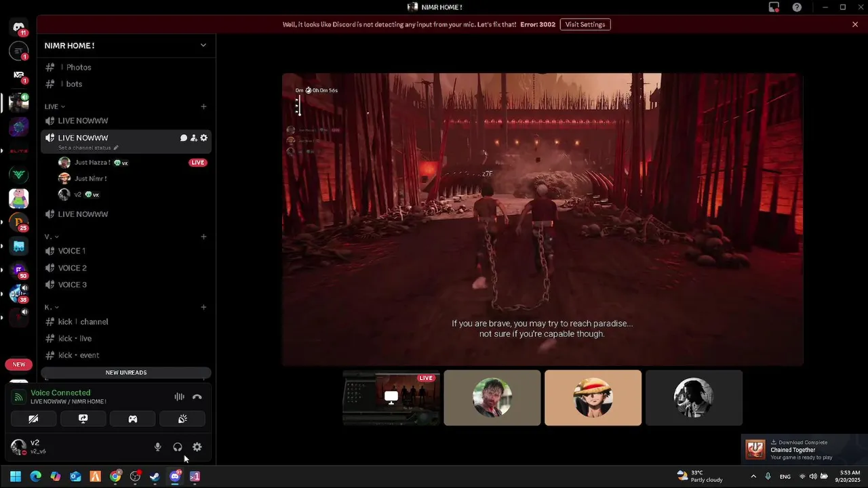Join the VOICE 3 channel
This screenshot has width=868, height=488.
126,285
